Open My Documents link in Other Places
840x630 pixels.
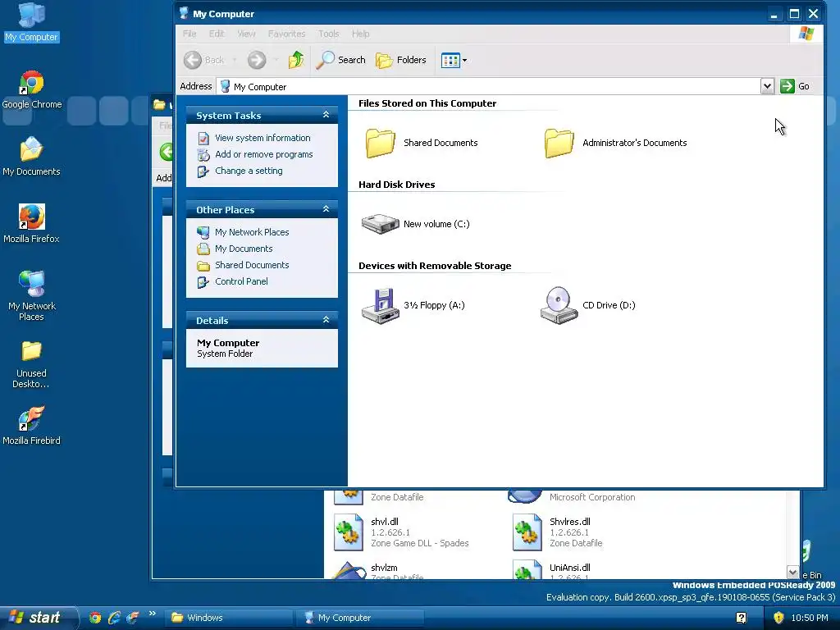click(x=244, y=249)
